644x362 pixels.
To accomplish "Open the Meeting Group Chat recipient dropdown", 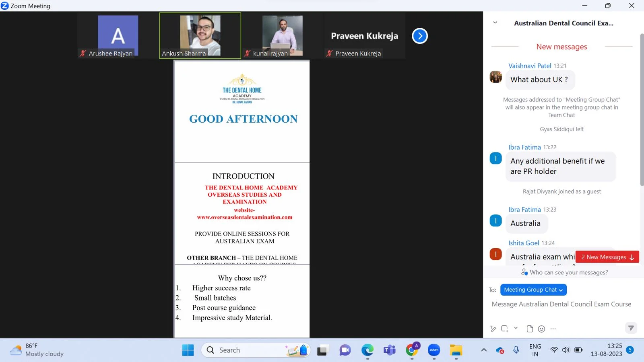I will coord(533,290).
